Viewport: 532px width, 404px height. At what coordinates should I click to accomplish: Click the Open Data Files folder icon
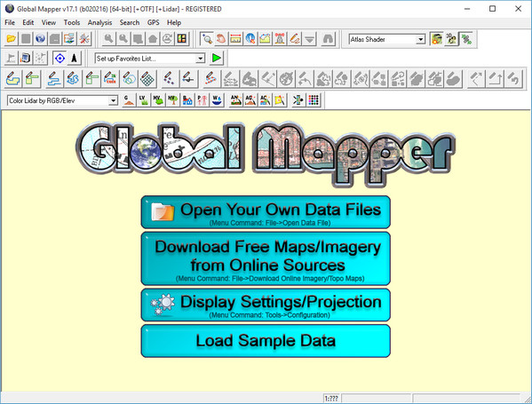click(12, 39)
